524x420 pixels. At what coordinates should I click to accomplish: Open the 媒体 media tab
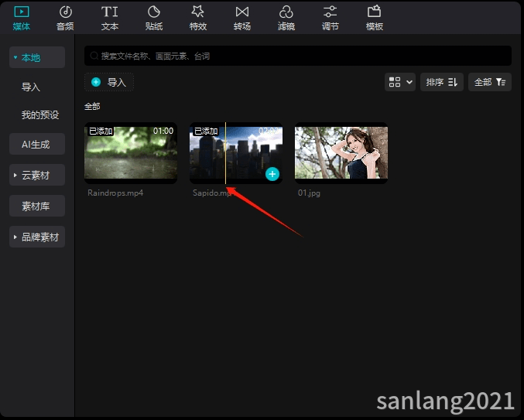pos(22,18)
